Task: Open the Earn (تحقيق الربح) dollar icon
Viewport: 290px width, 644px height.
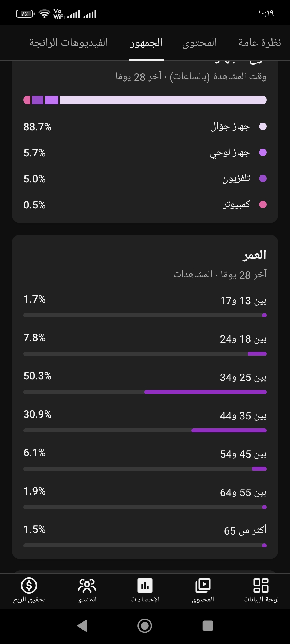Action: click(29, 586)
